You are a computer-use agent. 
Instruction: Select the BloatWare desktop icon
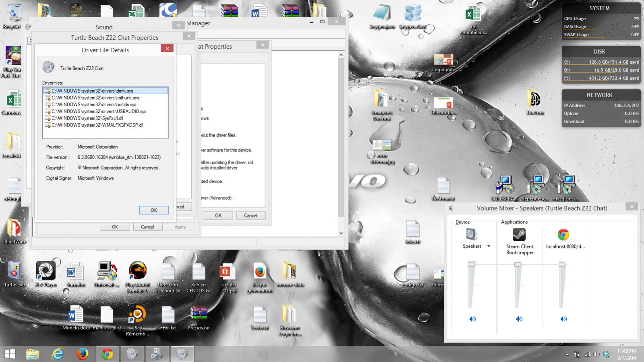tap(15, 232)
